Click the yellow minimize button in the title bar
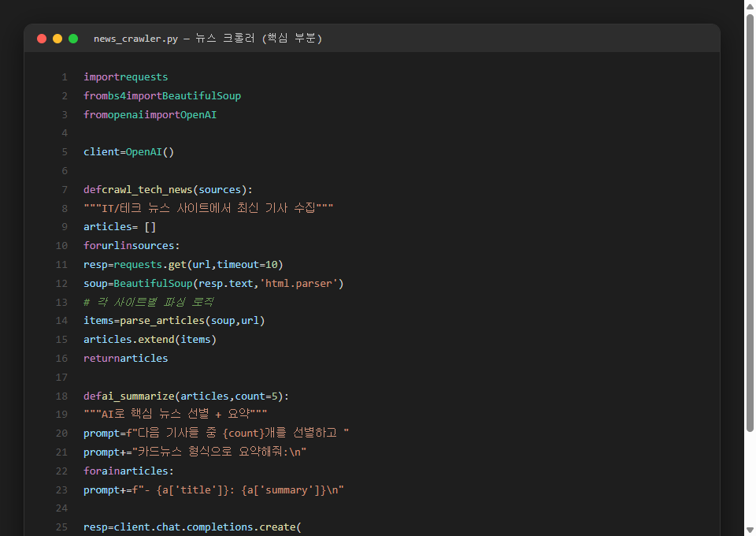 click(57, 37)
